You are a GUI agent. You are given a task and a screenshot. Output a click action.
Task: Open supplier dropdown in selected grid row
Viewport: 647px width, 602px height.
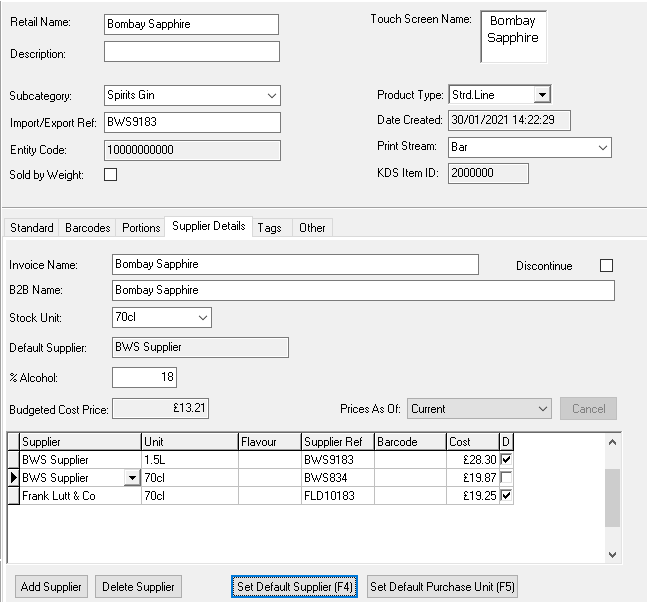[x=132, y=478]
